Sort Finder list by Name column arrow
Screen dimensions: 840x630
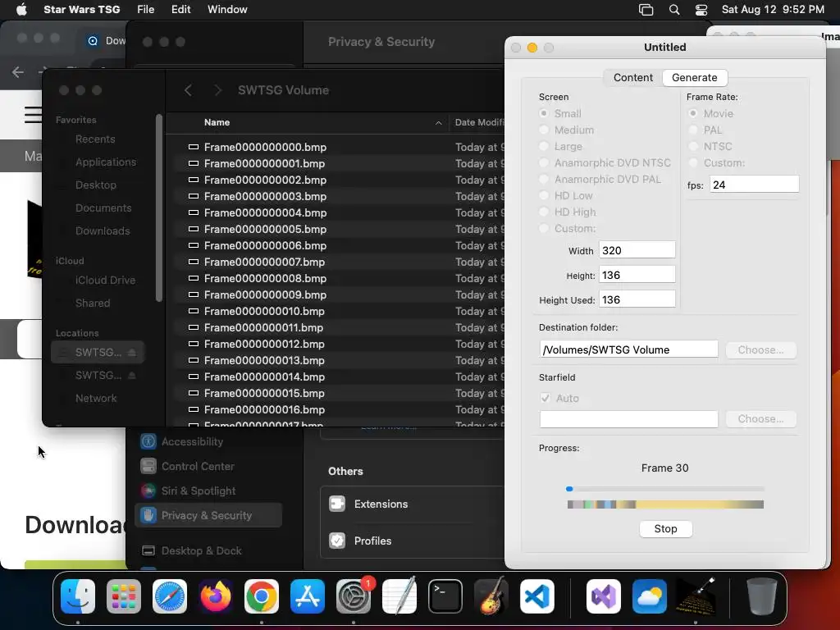click(438, 123)
